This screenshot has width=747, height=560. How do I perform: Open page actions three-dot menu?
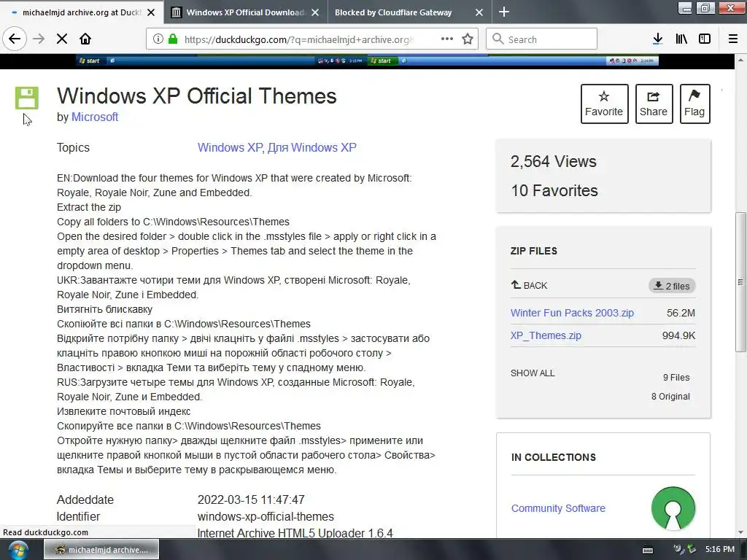pos(447,39)
